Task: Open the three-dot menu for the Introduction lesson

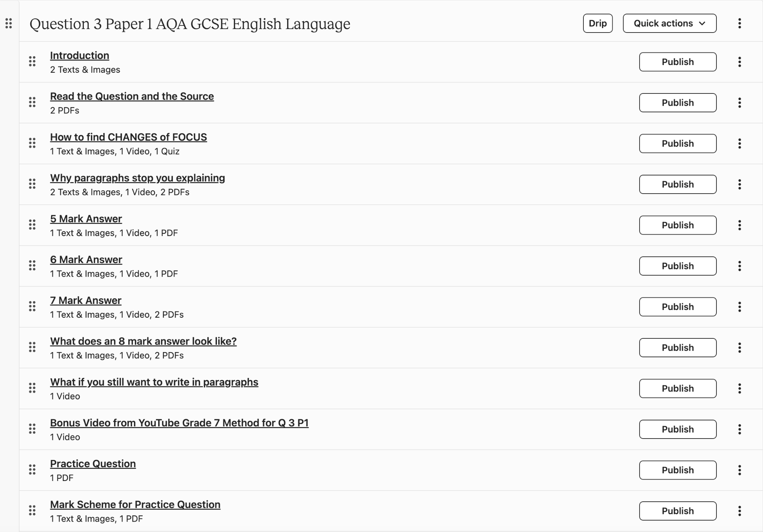Action: coord(739,62)
